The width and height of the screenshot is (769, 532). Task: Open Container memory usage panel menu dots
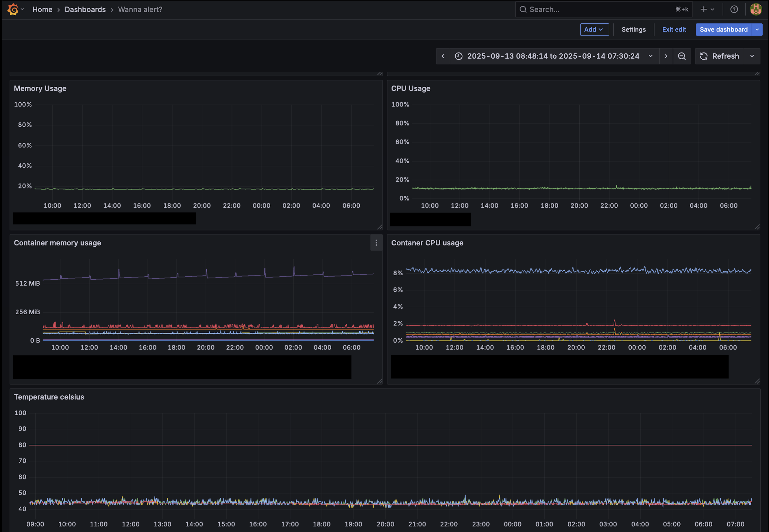coord(376,243)
